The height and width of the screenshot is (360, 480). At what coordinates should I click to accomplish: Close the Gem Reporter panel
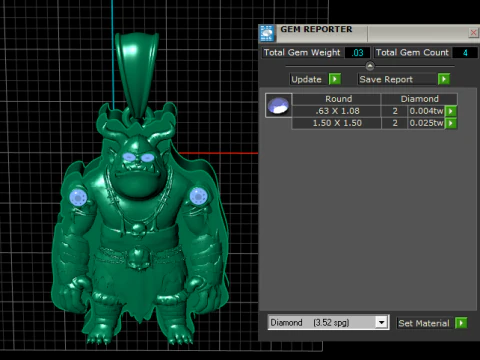(473, 32)
